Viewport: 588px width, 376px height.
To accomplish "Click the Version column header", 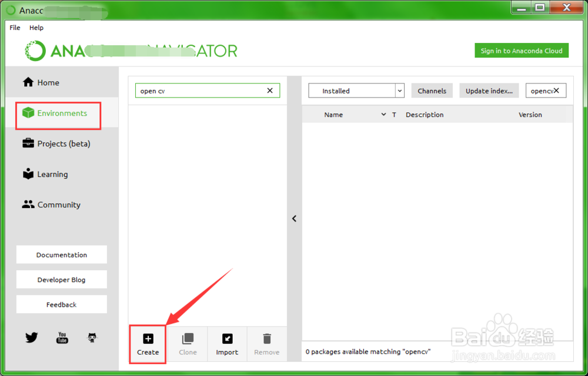I will 530,115.
